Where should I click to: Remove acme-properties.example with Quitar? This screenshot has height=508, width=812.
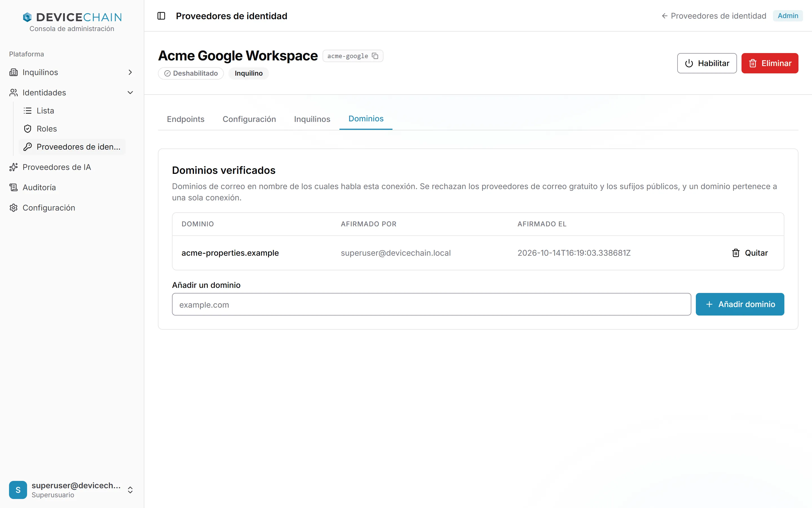750,253
